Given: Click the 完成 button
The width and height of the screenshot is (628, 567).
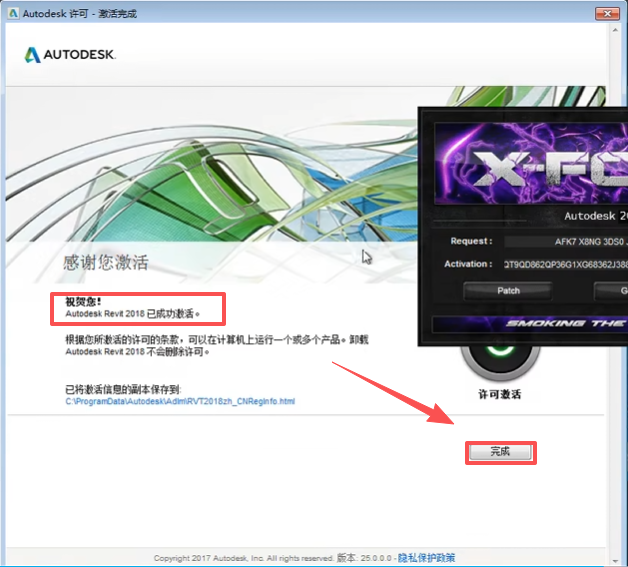Looking at the screenshot, I should pyautogui.click(x=500, y=452).
